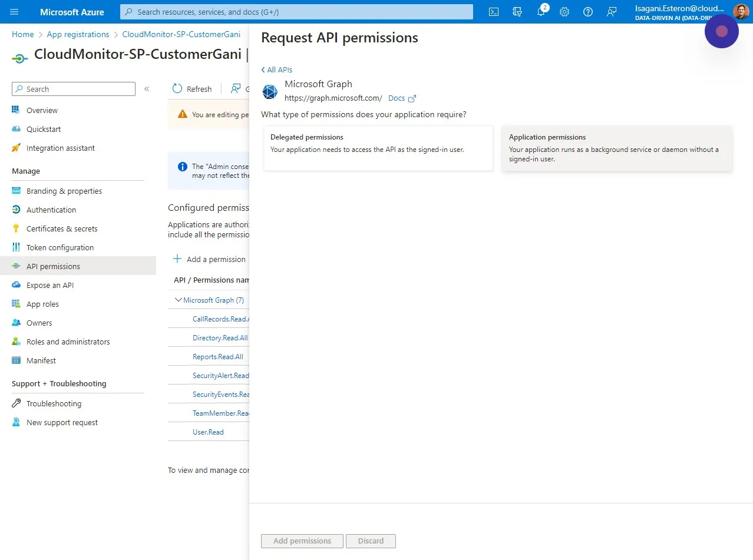This screenshot has width=753, height=560.
Task: Click the purple recording circle overlay
Action: tap(721, 31)
